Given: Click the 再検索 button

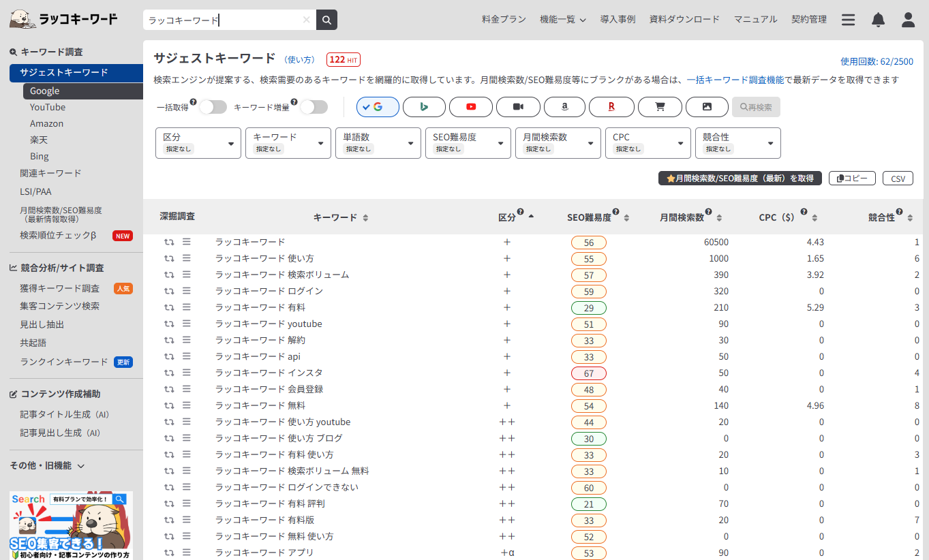Looking at the screenshot, I should [756, 107].
